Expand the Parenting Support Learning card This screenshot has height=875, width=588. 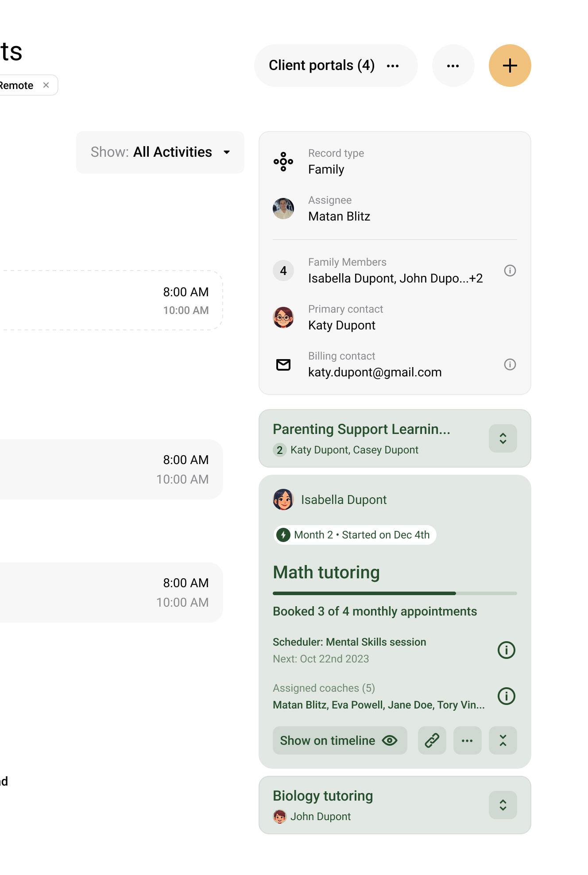(x=503, y=438)
